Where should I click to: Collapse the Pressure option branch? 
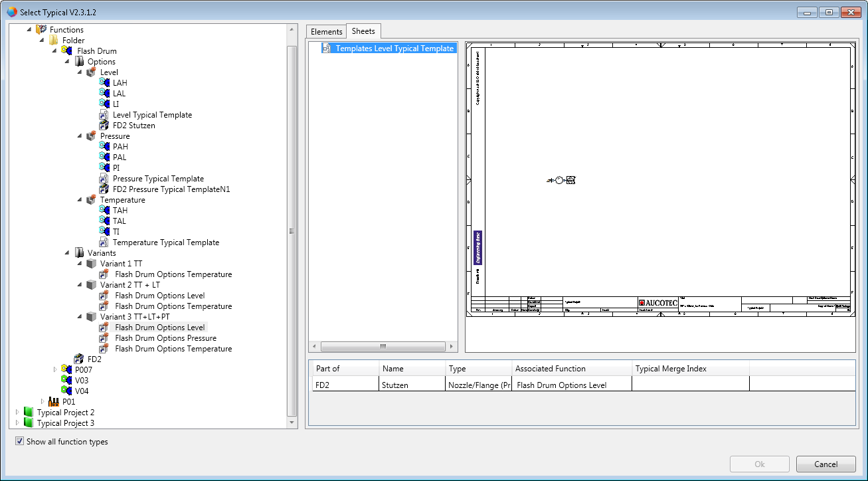(x=80, y=136)
